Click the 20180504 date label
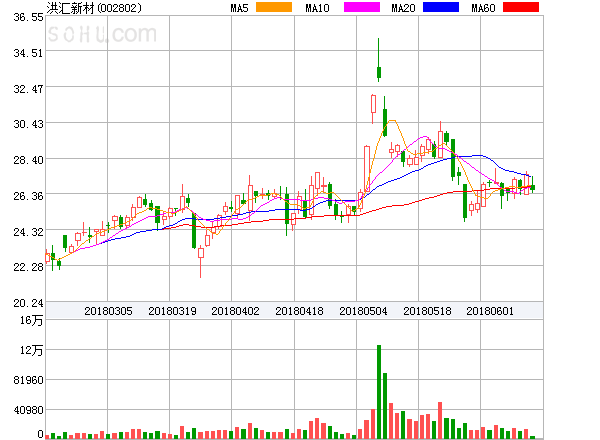Image resolution: width=600 pixels, height=440 pixels. point(363,311)
